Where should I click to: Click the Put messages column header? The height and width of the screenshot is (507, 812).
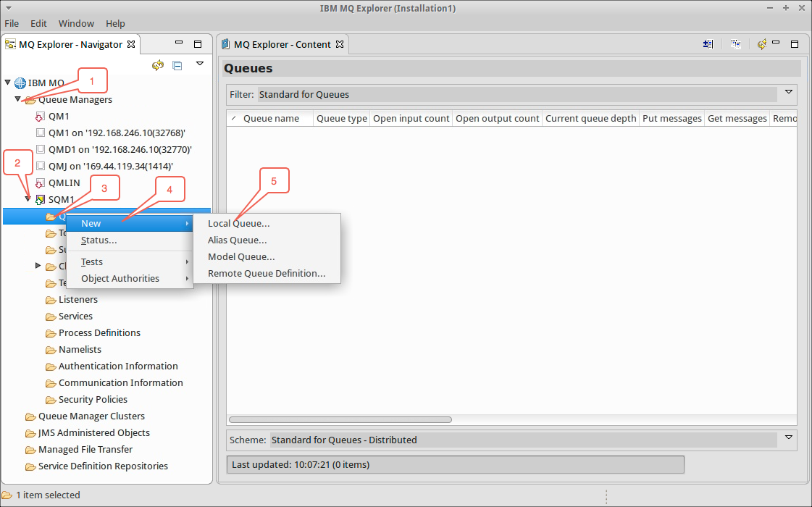[671, 119]
